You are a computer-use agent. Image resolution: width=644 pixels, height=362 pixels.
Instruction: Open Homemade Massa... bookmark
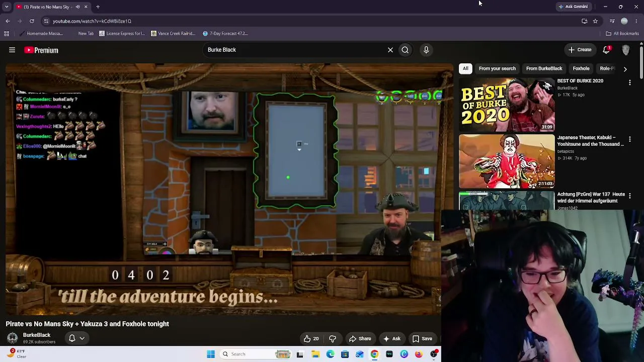[41, 34]
